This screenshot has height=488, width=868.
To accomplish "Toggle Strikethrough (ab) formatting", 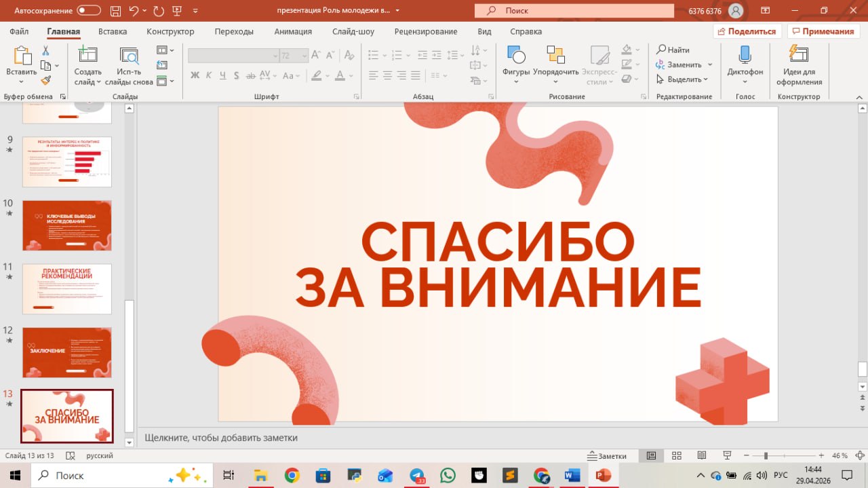I will click(250, 75).
